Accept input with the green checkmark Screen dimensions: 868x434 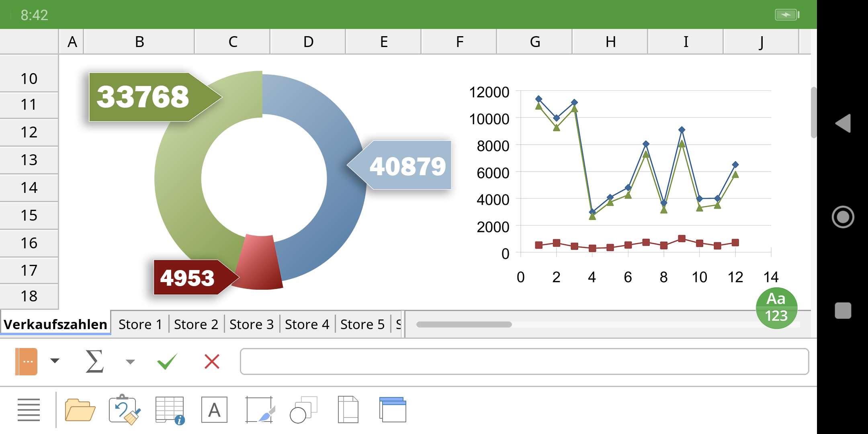click(167, 361)
